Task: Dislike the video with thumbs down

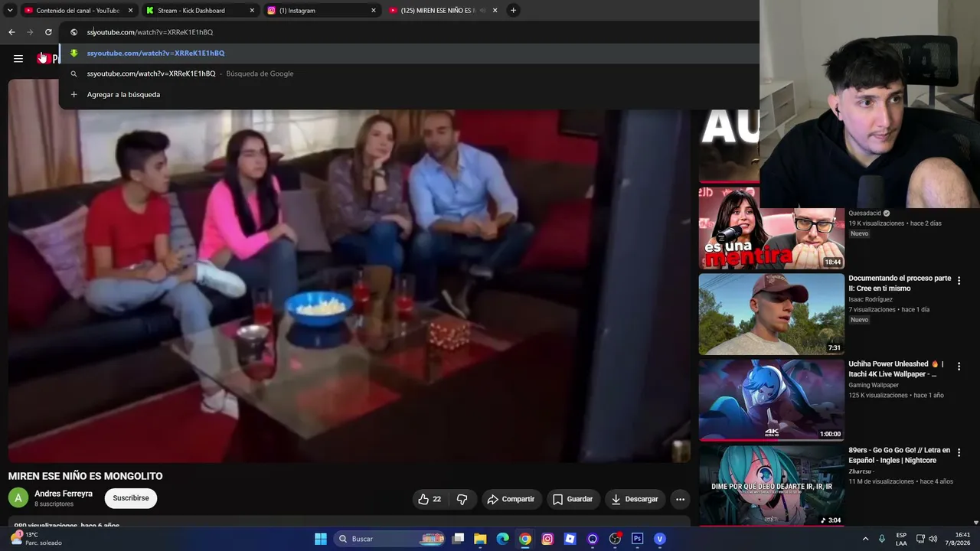Action: (x=462, y=499)
